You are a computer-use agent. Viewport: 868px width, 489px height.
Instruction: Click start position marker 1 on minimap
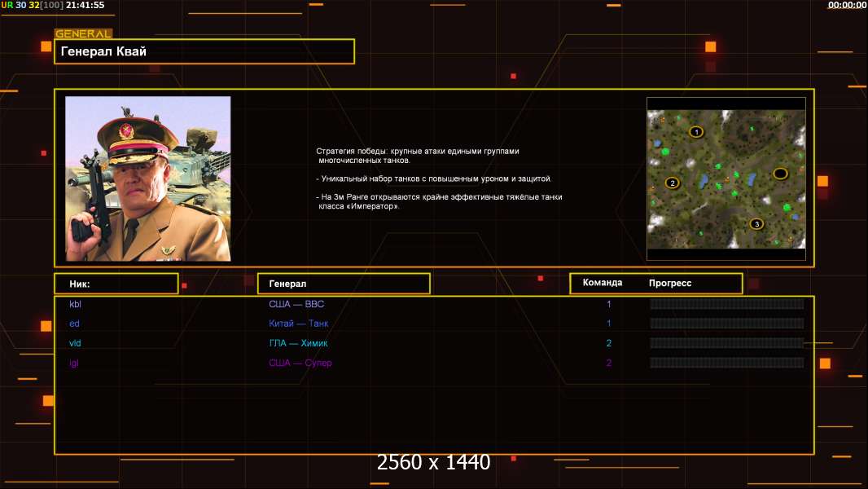pyautogui.click(x=696, y=132)
